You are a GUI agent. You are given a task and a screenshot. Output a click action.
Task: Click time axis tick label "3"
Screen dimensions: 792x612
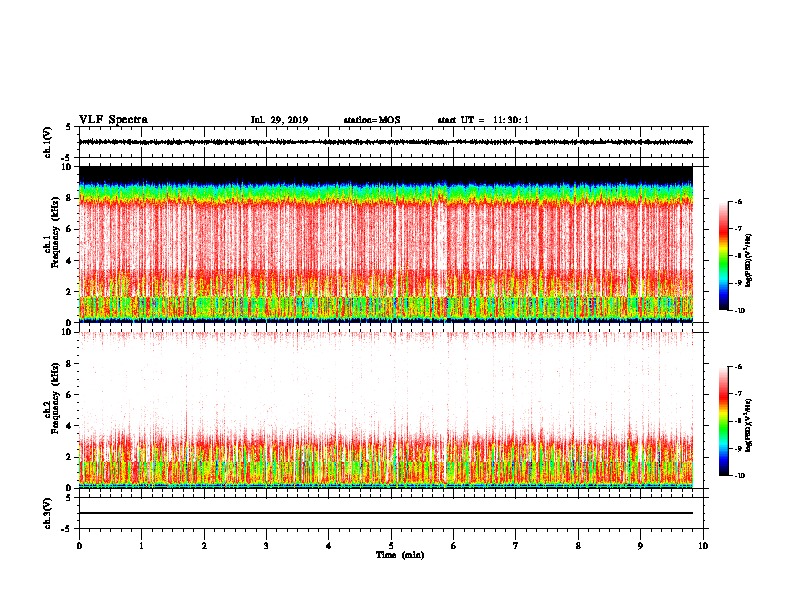click(266, 546)
